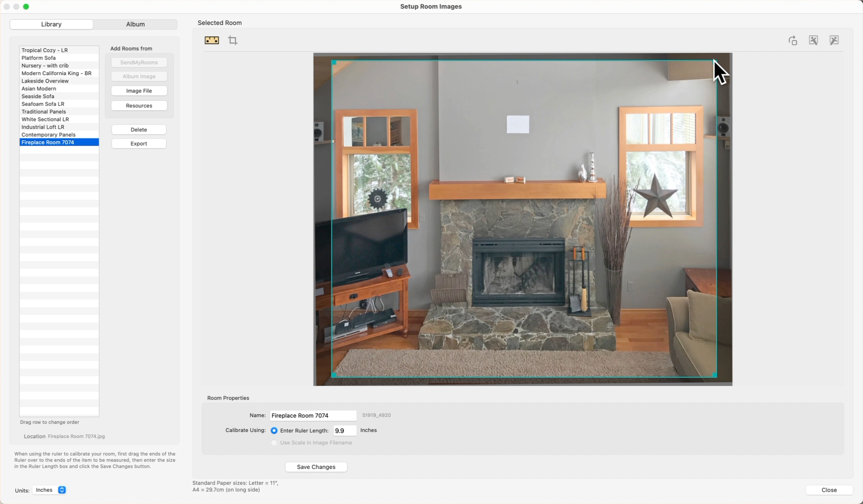Image resolution: width=863 pixels, height=504 pixels.
Task: Export the selected room
Action: click(x=139, y=144)
